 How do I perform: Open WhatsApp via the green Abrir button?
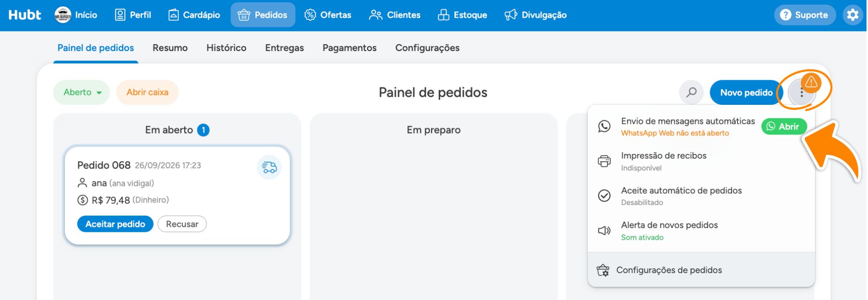point(784,127)
